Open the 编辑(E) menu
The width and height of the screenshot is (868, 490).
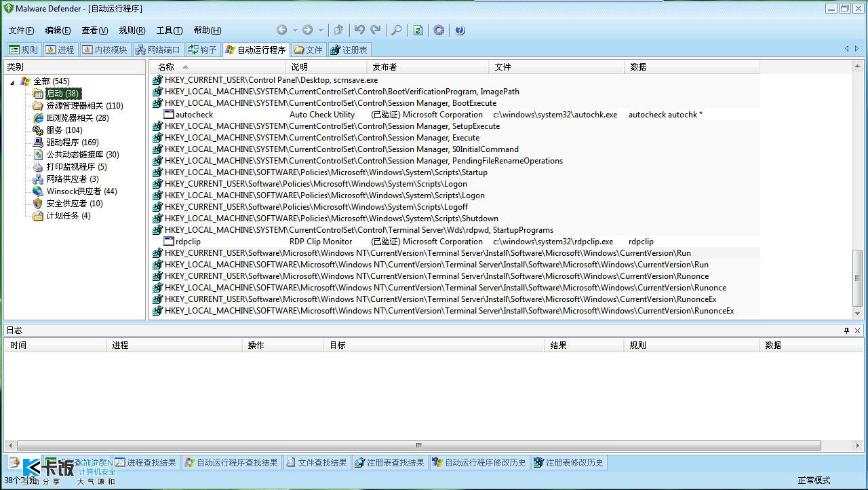pos(58,31)
